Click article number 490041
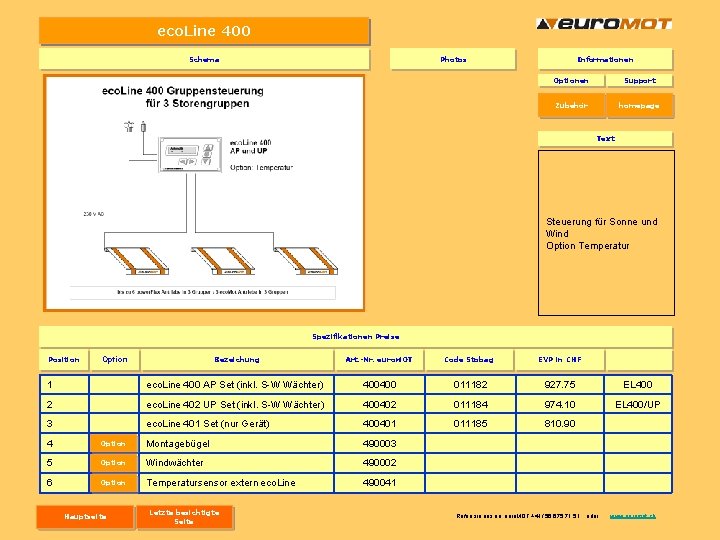Image resolution: width=720 pixels, height=540 pixels. pyautogui.click(x=379, y=483)
